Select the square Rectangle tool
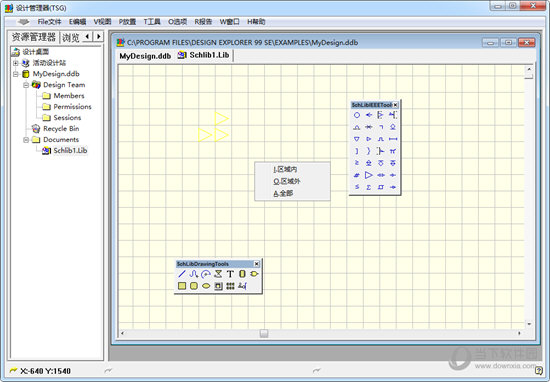This screenshot has height=382, width=550. pos(182,286)
